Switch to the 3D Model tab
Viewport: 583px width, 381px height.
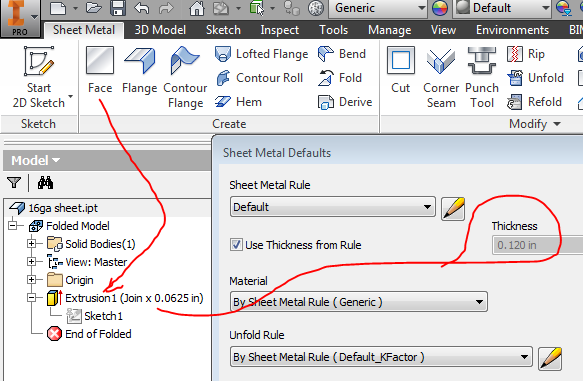(160, 30)
